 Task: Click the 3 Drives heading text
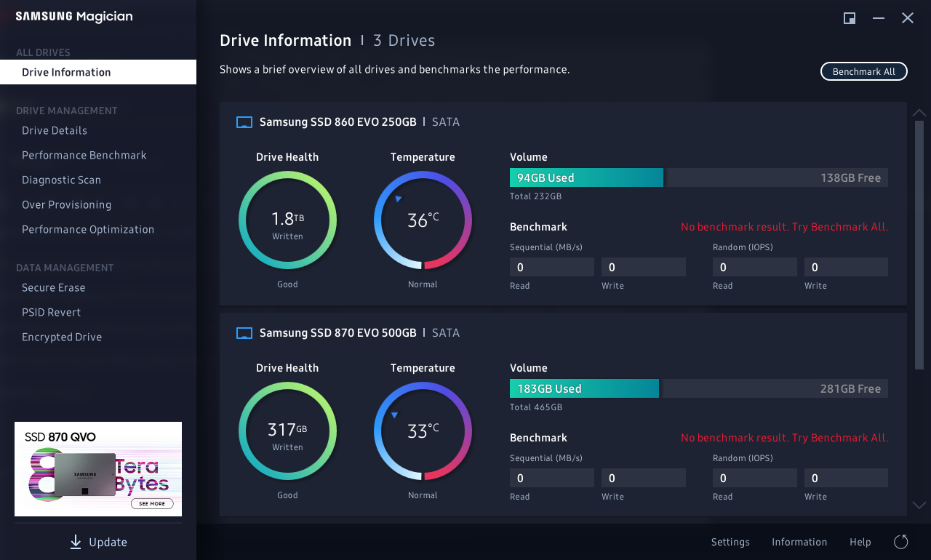[404, 41]
